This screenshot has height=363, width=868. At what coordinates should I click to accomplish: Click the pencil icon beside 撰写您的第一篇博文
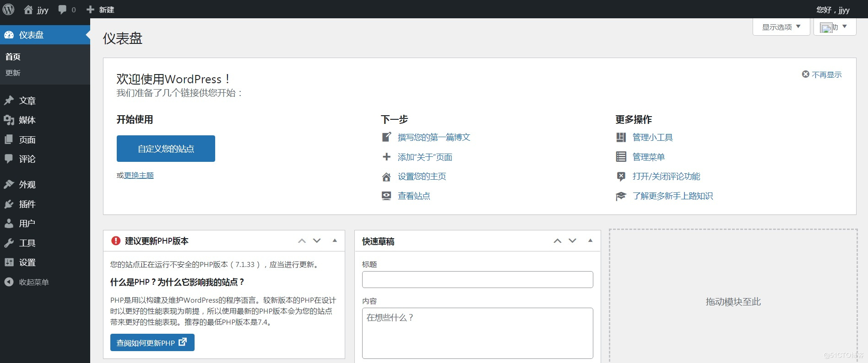pos(386,137)
